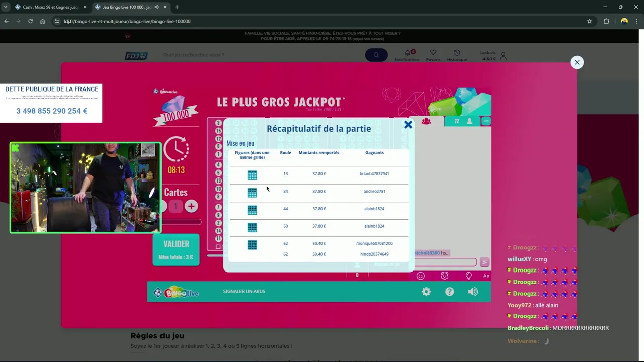This screenshot has height=362, width=644.
Task: Open a new browser tab
Action: pyautogui.click(x=177, y=7)
